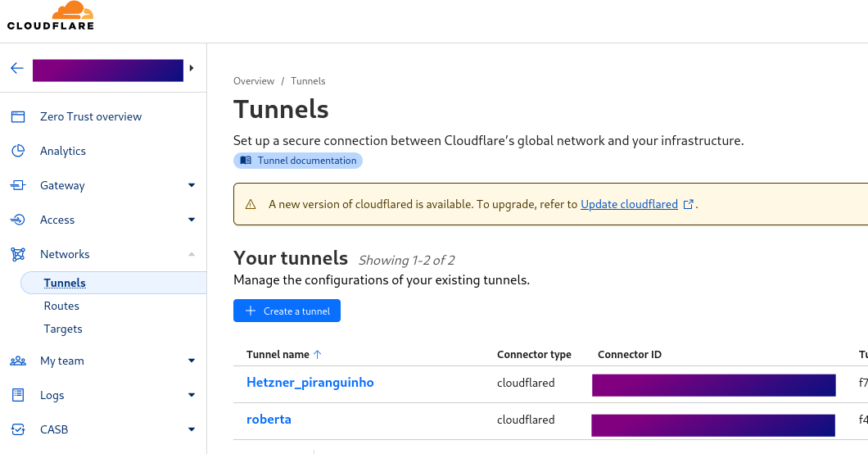Click the Gateway icon in sidebar
This screenshot has width=868, height=454.
pyautogui.click(x=18, y=185)
